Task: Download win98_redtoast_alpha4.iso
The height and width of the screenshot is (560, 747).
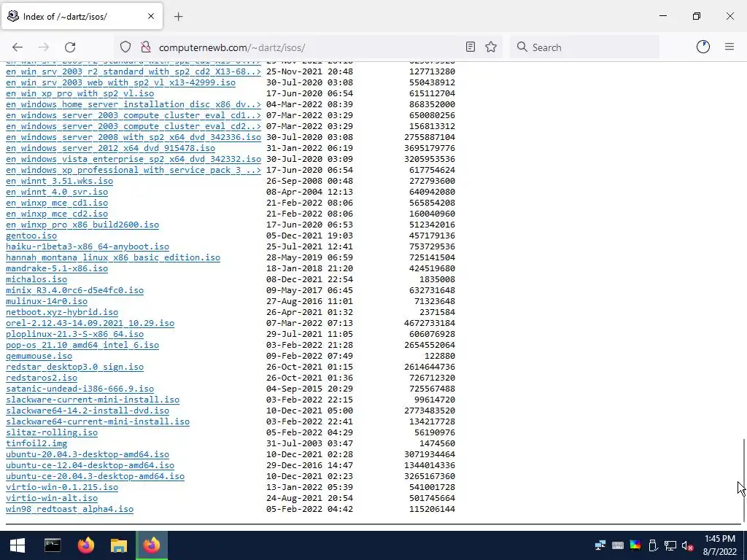Action: (69, 510)
